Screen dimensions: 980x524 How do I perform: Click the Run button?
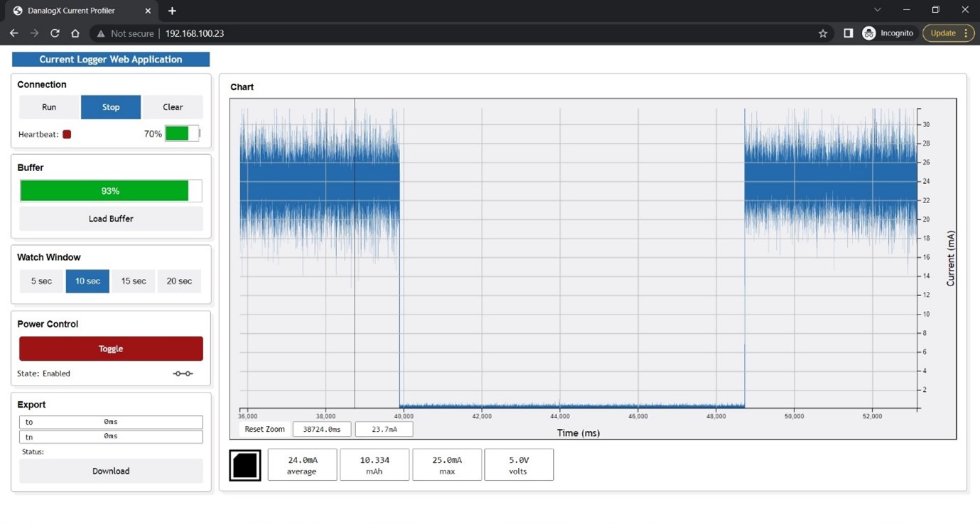49,107
